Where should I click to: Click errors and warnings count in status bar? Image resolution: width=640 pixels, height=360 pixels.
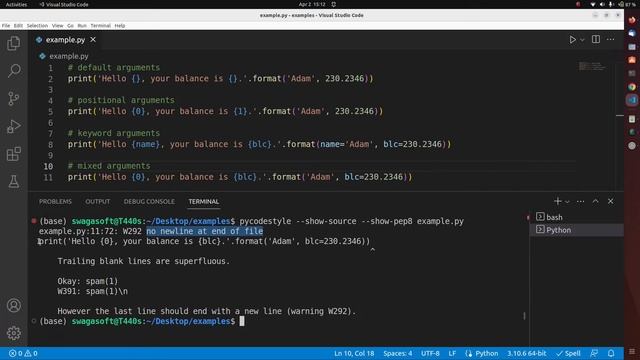tap(23, 353)
